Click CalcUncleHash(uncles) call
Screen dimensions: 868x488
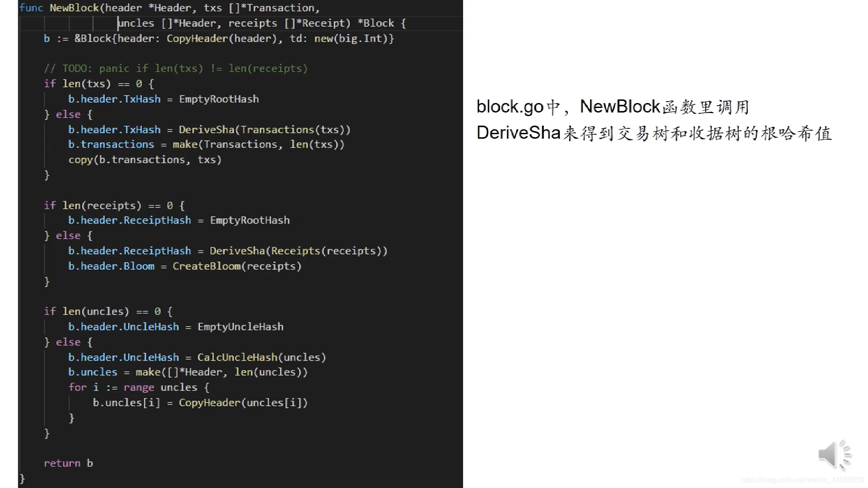tap(262, 357)
